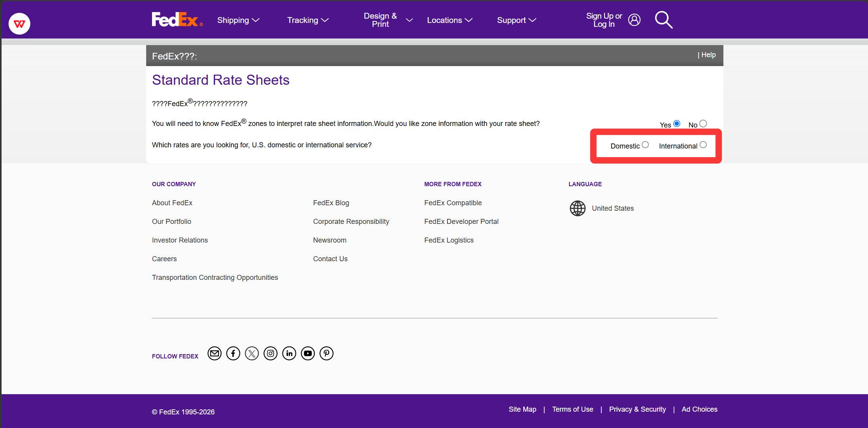868x428 pixels.
Task: Click the Contact Us link
Action: click(x=330, y=259)
